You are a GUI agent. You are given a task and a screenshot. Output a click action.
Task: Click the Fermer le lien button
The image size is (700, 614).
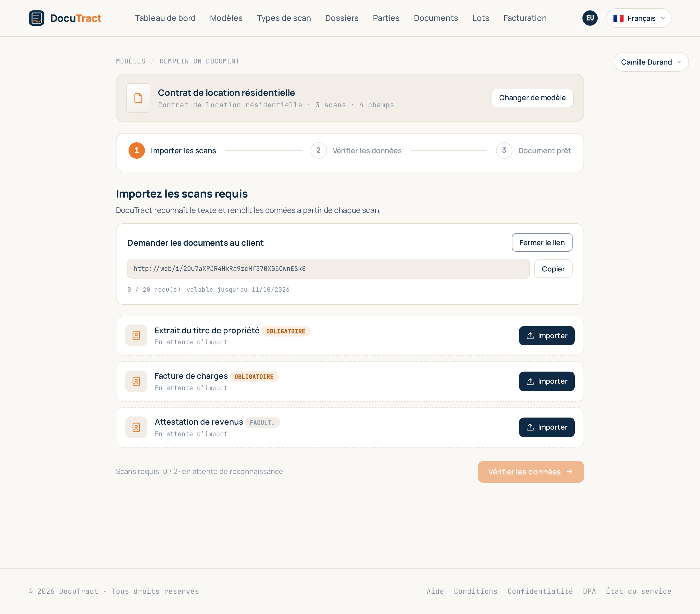click(x=542, y=243)
